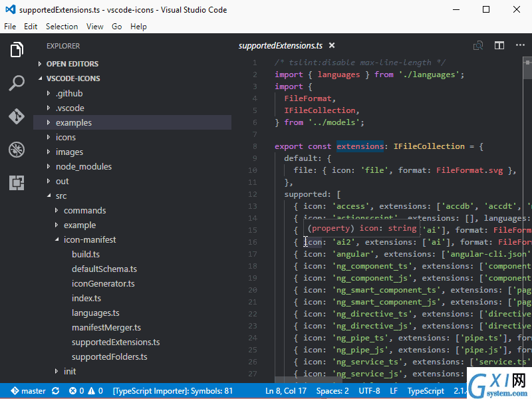Open manifestMerger.ts file
Viewport: 532px width, 399px height.
click(106, 327)
